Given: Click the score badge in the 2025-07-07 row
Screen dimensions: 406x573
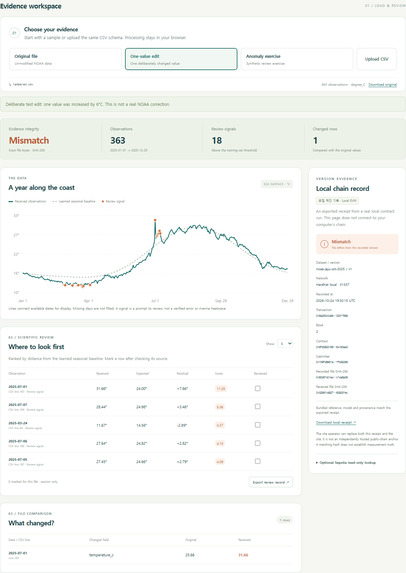Looking at the screenshot, I should coord(220,407).
